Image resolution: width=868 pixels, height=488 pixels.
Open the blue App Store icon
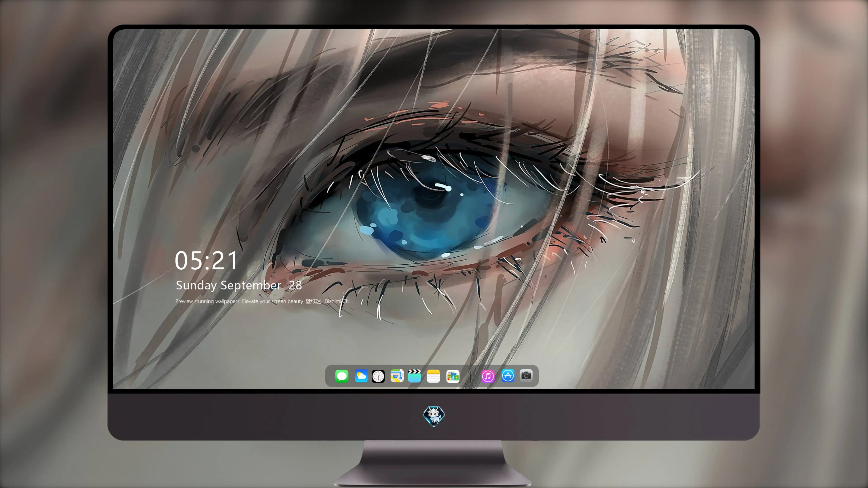pos(508,375)
